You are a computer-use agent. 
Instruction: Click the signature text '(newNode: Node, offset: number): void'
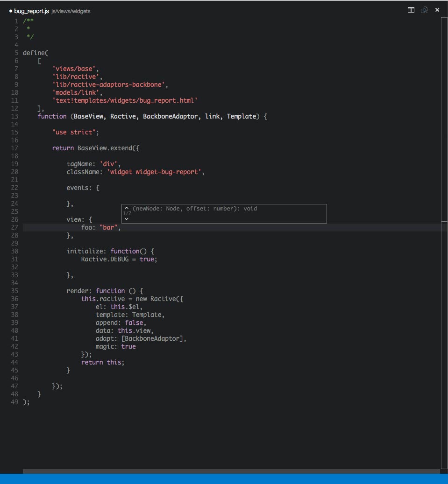tap(195, 209)
